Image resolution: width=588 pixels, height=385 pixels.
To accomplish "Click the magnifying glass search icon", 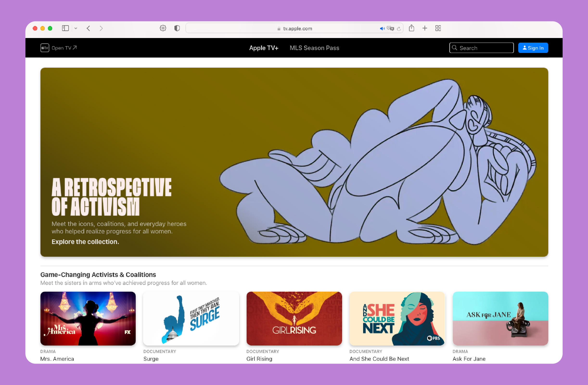I will pos(454,48).
